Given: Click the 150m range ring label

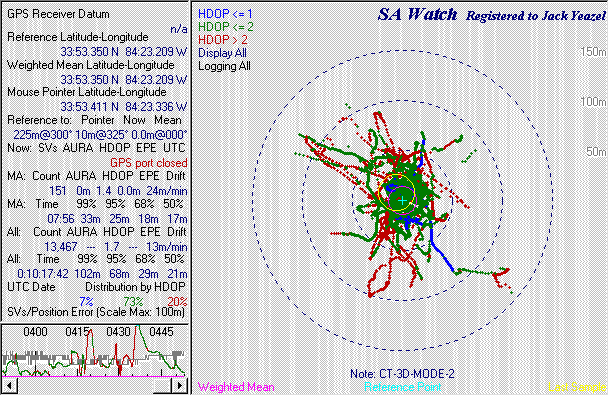Looking at the screenshot, I should point(593,52).
